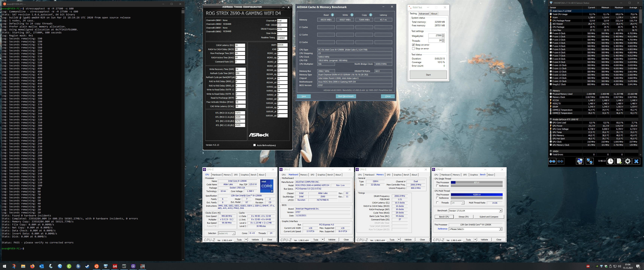This screenshot has width=644, height=270.
Task: Click Start button in RAM Test
Action: click(428, 75)
